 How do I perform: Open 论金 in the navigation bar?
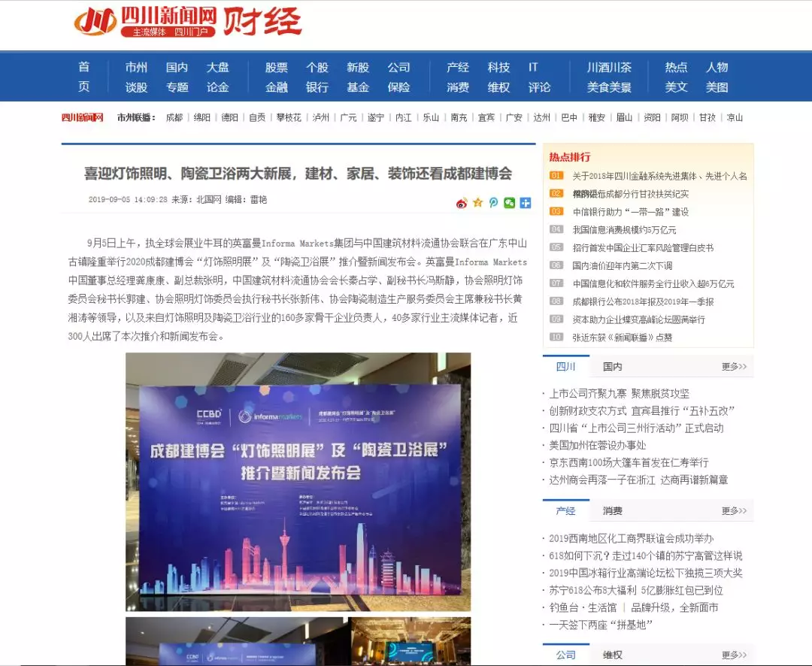(217, 87)
